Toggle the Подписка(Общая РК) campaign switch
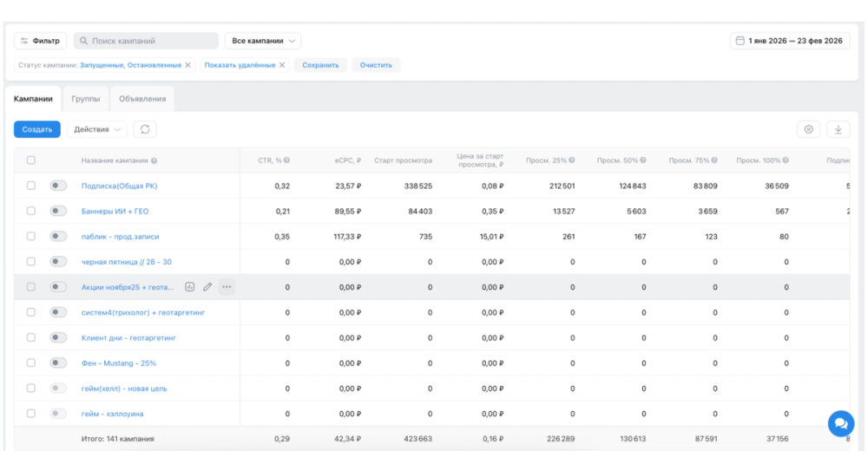Viewport: 868px width, 451px height. click(x=58, y=186)
